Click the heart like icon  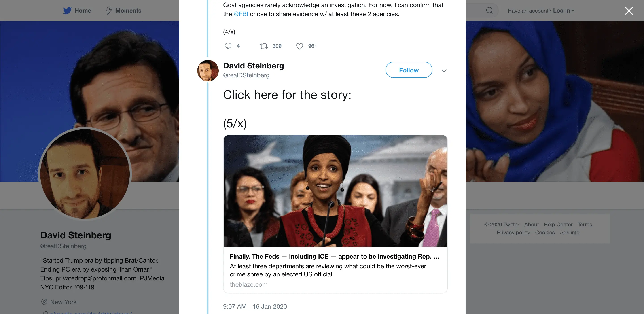click(x=299, y=46)
